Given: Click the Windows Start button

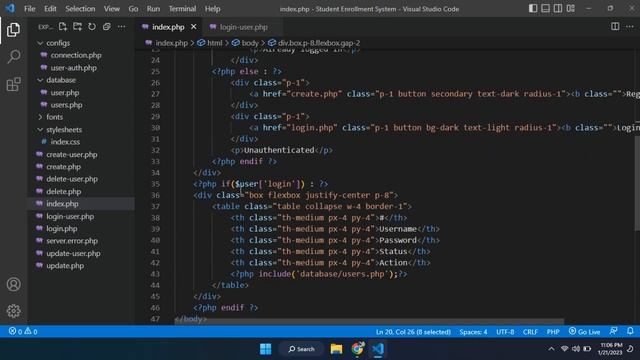Looking at the screenshot, I should click(266, 349).
